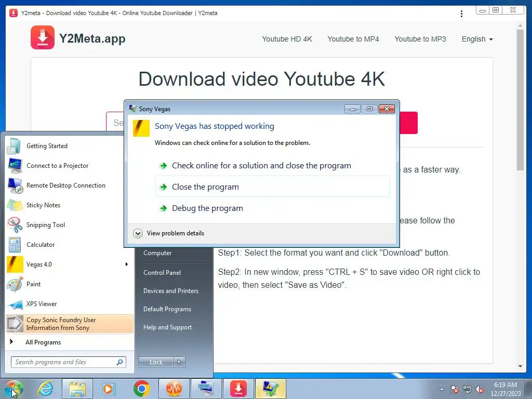The width and height of the screenshot is (532, 399).
Task: Open Internet Explorer from taskbar
Action: pos(46,389)
